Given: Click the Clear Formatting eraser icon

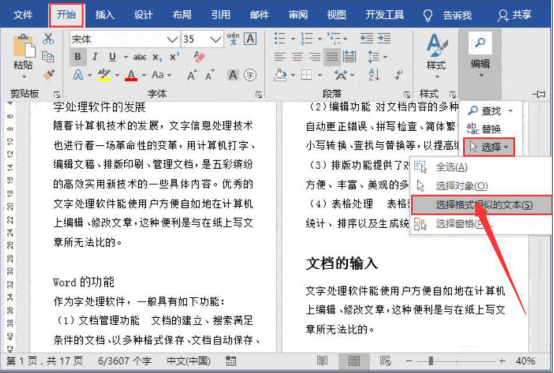Looking at the screenshot, I should point(199,57).
